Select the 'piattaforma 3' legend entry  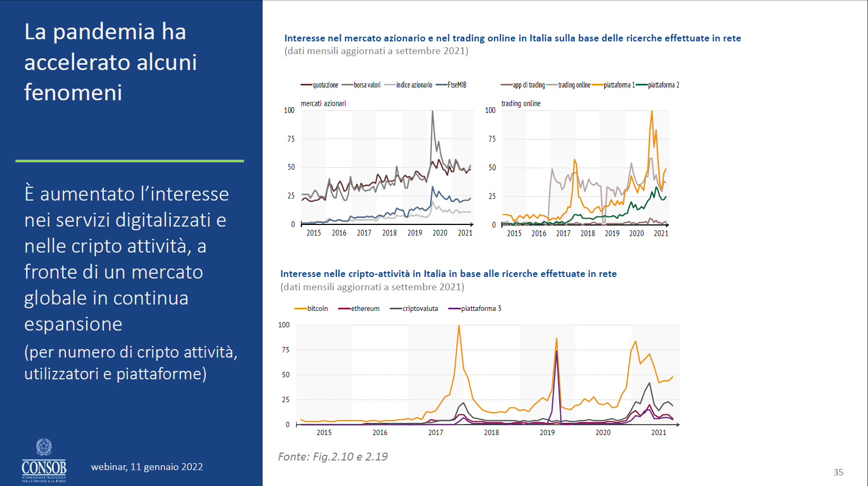tap(475, 308)
